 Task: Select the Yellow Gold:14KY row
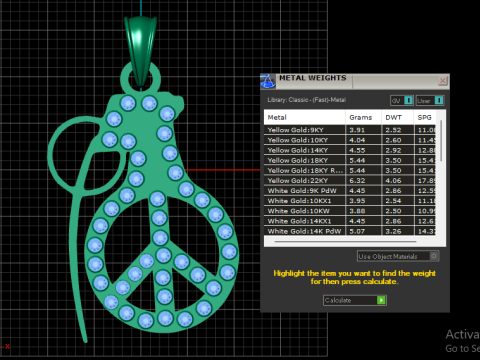point(350,150)
